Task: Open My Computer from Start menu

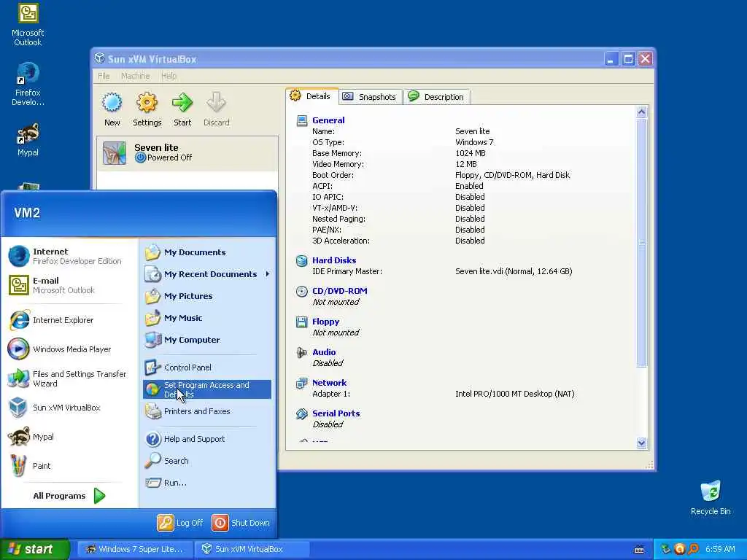Action: tap(207, 340)
